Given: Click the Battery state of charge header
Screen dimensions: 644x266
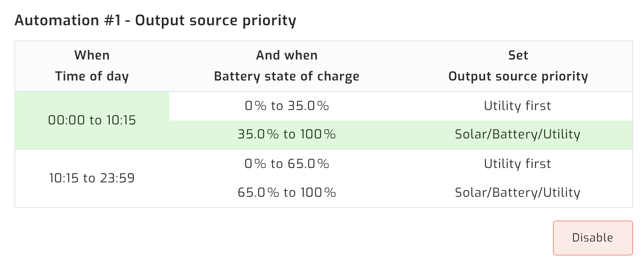Looking at the screenshot, I should pyautogui.click(x=287, y=76).
